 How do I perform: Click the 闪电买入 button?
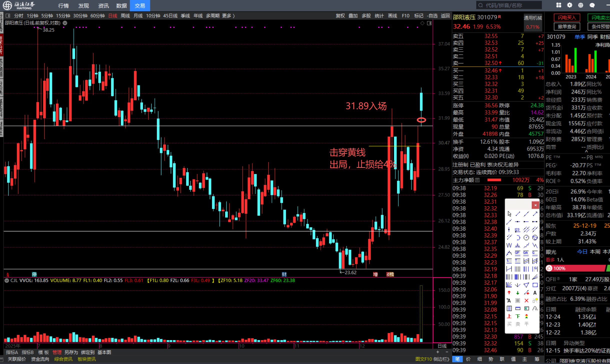567,17
